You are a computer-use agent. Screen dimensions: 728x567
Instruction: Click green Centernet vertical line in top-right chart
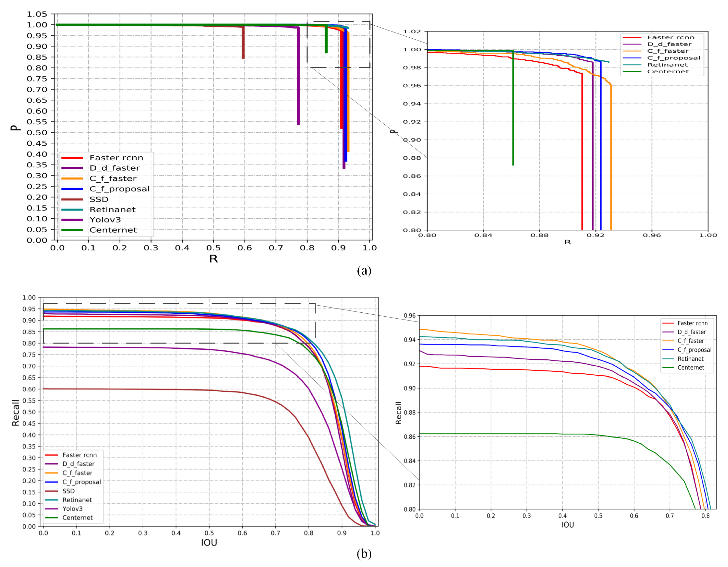click(x=513, y=117)
